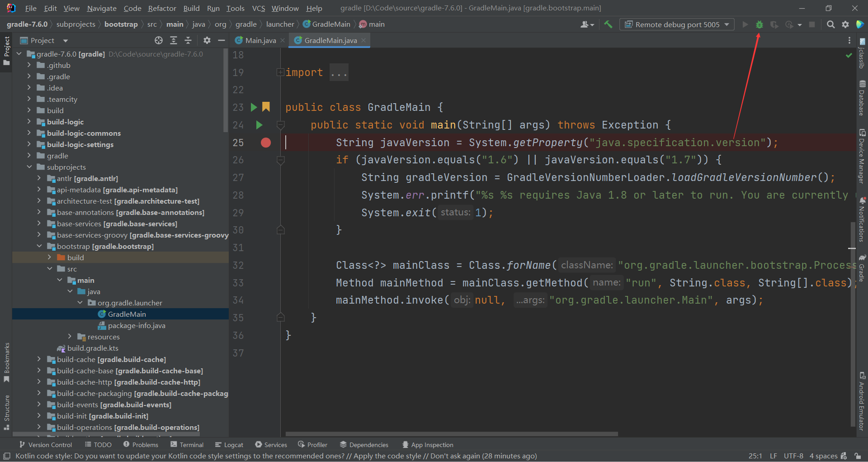
Task: Toggle the Bookmarks tool window
Action: [6, 362]
